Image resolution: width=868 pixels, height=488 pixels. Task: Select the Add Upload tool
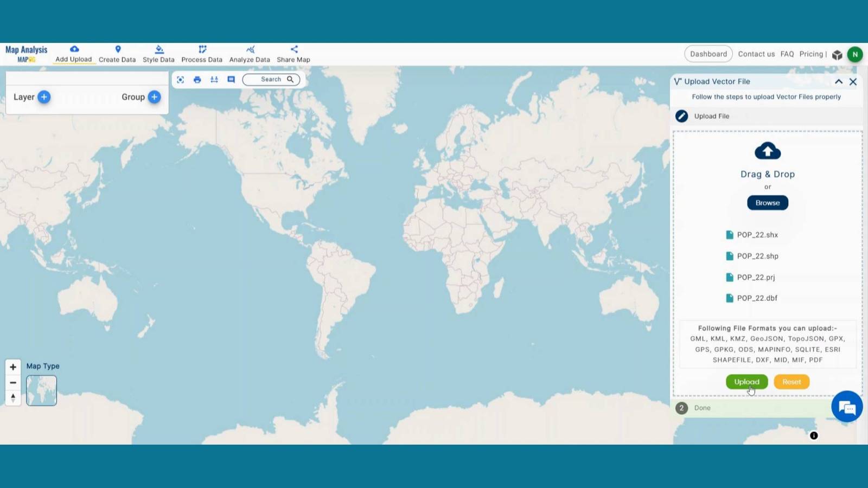pos(74,53)
